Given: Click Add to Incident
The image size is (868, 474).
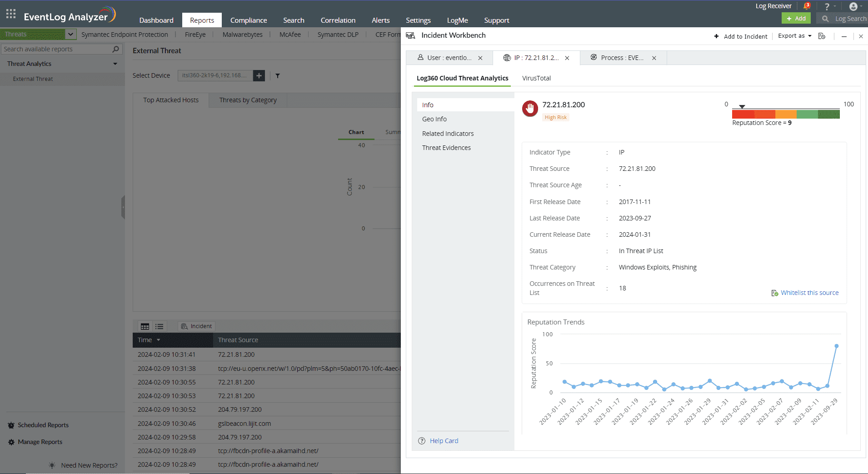Looking at the screenshot, I should (x=740, y=36).
